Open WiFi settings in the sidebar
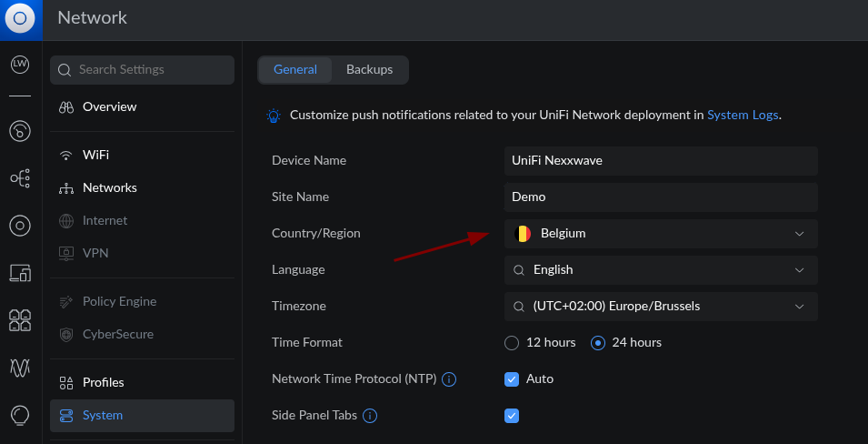868x444 pixels. pos(95,156)
